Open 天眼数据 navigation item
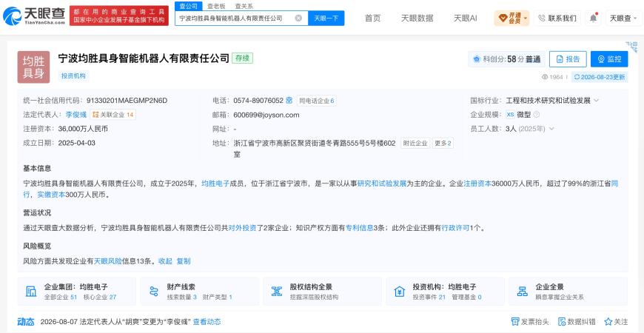 click(417, 18)
